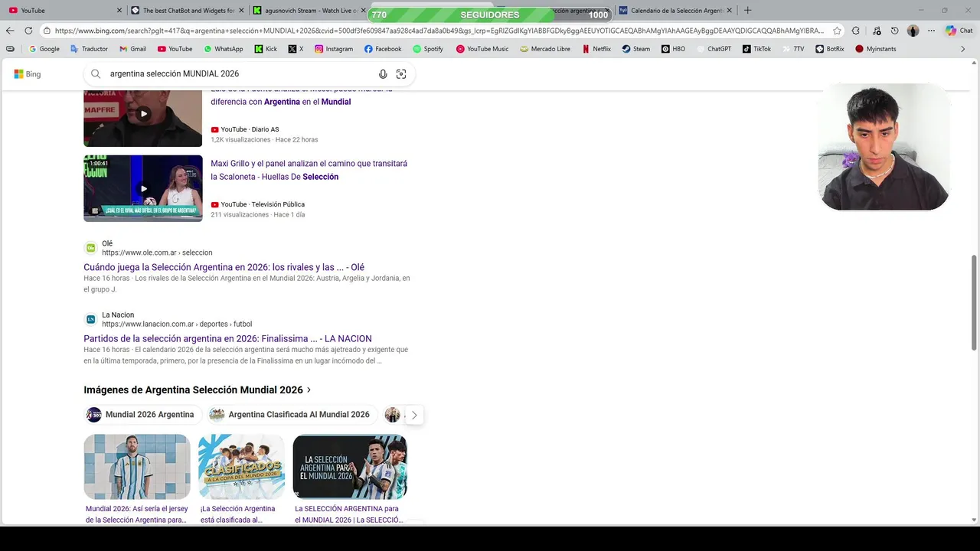Image resolution: width=980 pixels, height=551 pixels.
Task: Open Olé Cuándo juega la Selección link
Action: tap(224, 267)
